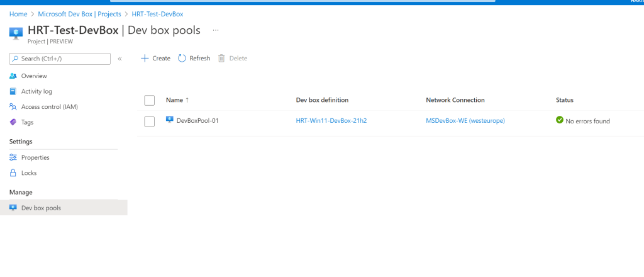
Task: Click the Status column header
Action: [x=565, y=100]
